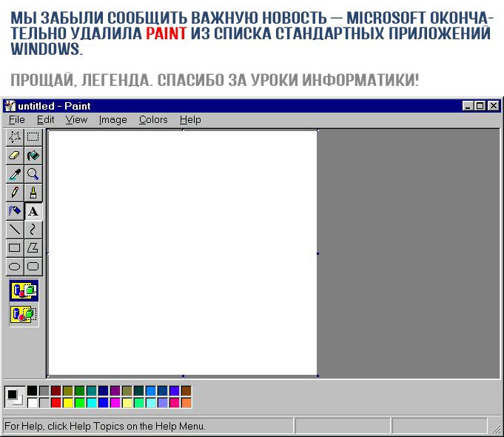Select the rectangular Select tool

33,137
